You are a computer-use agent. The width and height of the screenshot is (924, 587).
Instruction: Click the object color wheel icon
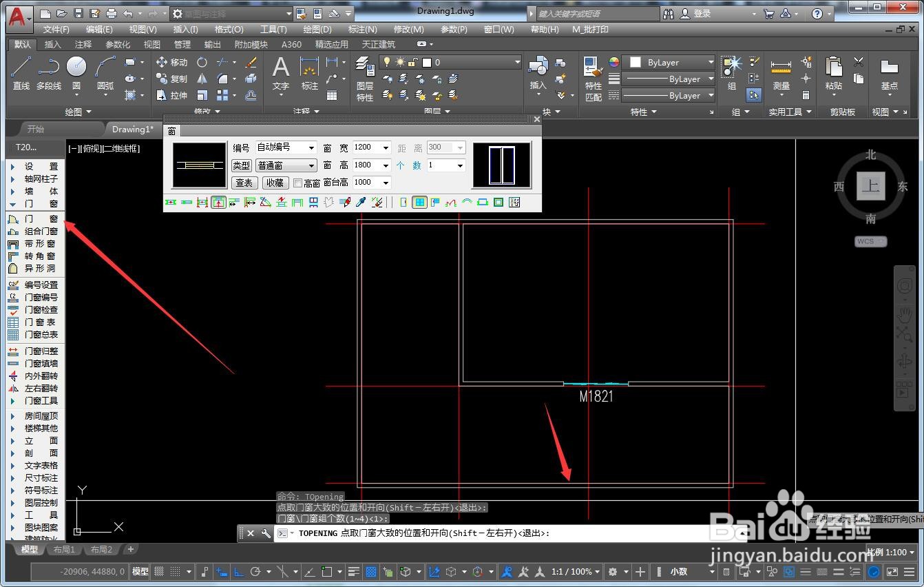tap(614, 62)
